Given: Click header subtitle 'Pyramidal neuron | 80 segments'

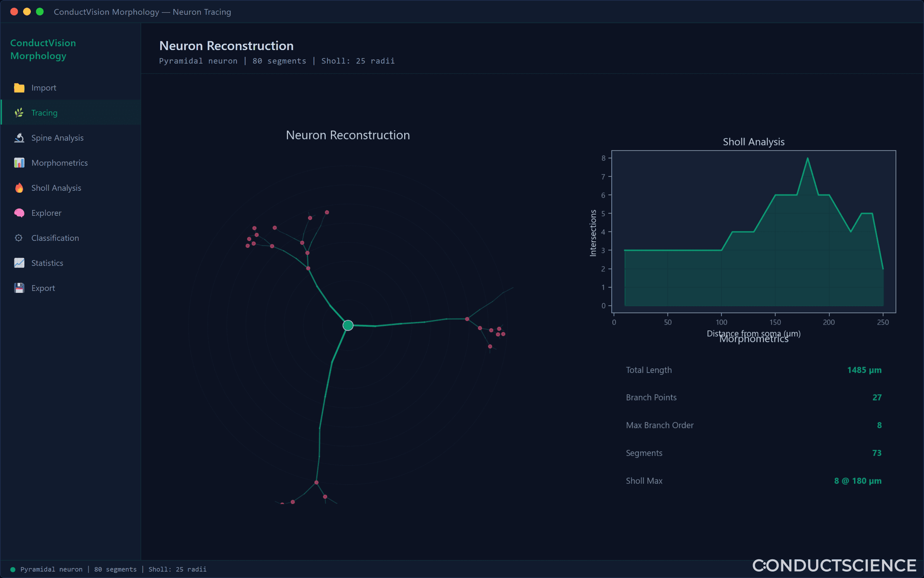Looking at the screenshot, I should (232, 61).
